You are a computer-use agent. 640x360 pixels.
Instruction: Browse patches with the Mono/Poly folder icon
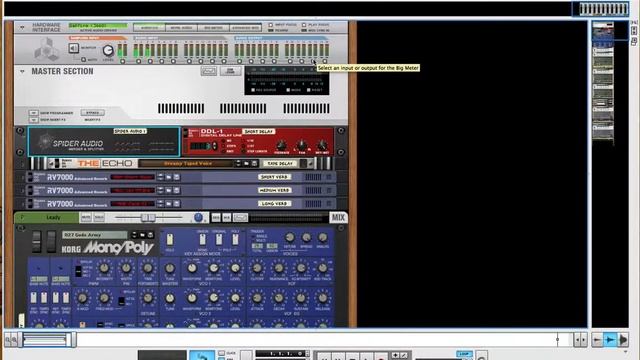point(142,235)
